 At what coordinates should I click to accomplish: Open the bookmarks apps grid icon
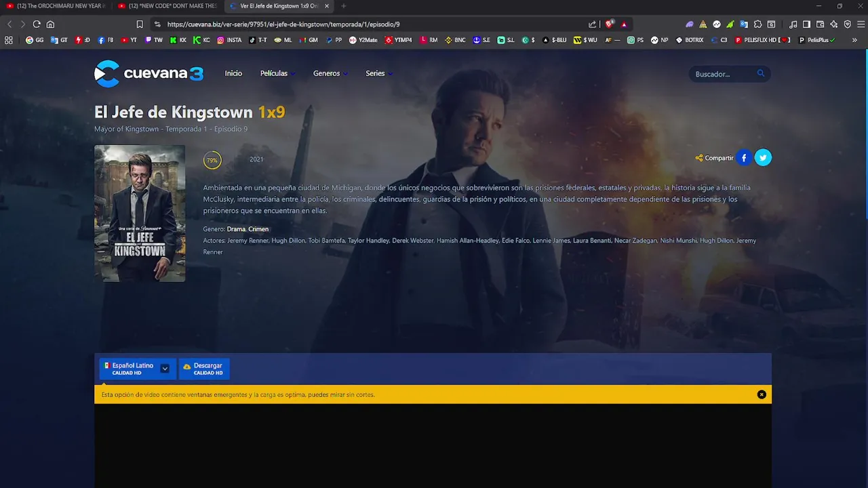click(x=9, y=40)
